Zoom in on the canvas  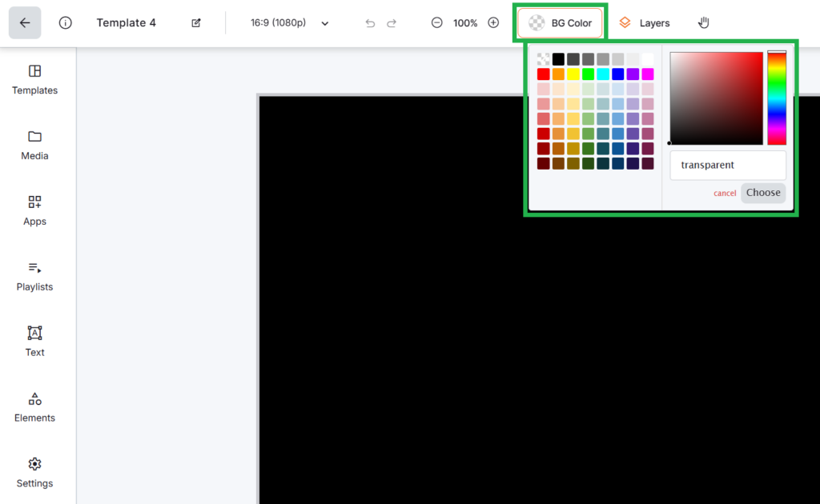494,22
